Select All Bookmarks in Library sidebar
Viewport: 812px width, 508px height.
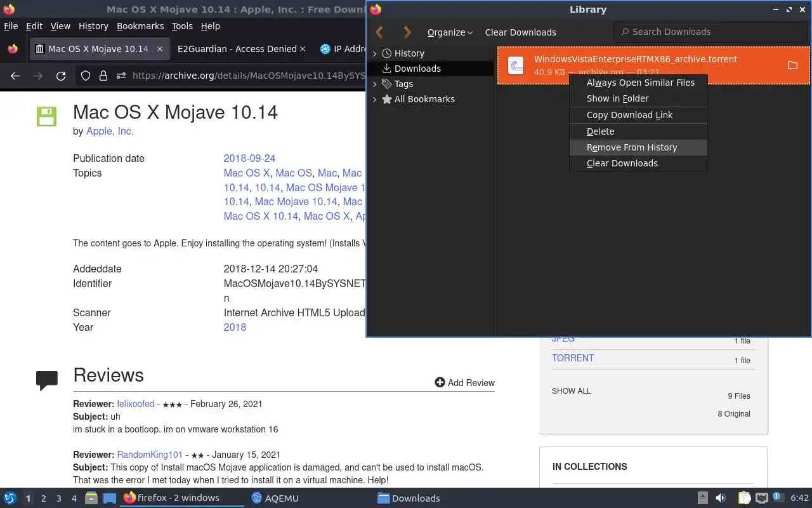coord(424,99)
